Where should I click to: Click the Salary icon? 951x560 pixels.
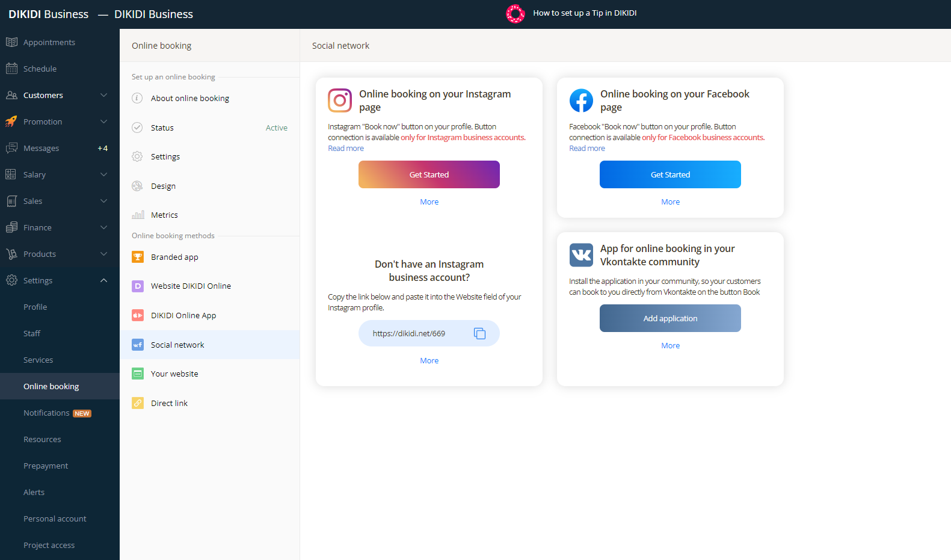click(x=11, y=174)
